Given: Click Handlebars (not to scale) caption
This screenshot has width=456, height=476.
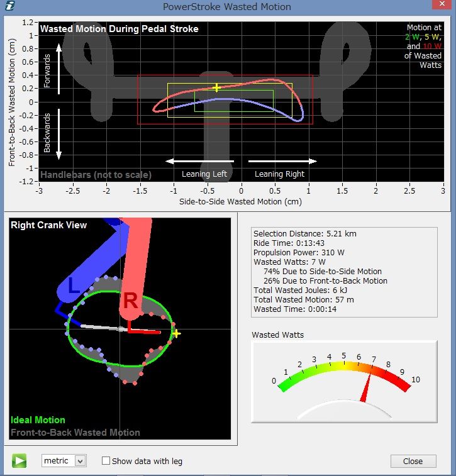Looking at the screenshot, I should pyautogui.click(x=96, y=175).
